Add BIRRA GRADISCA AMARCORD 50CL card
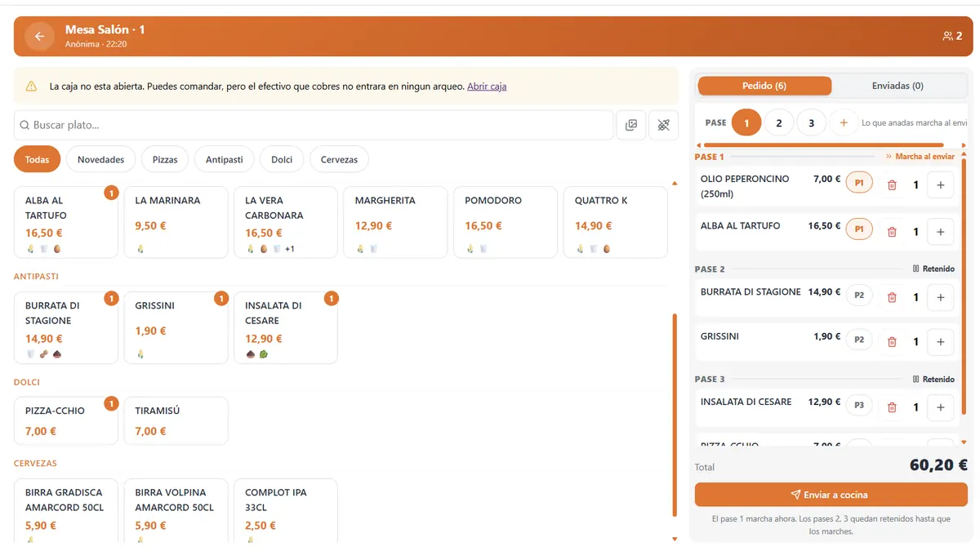The height and width of the screenshot is (551, 980). click(66, 511)
